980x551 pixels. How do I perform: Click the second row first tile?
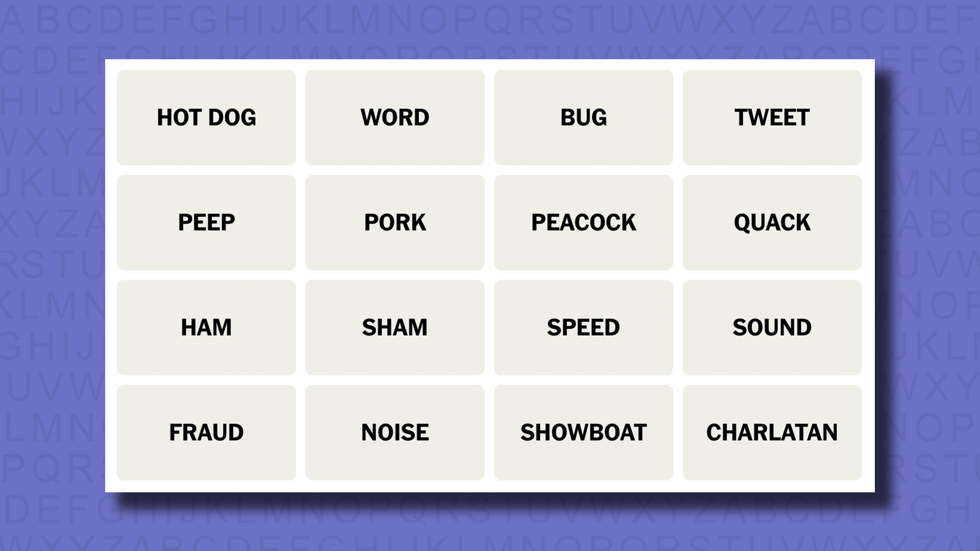click(207, 222)
